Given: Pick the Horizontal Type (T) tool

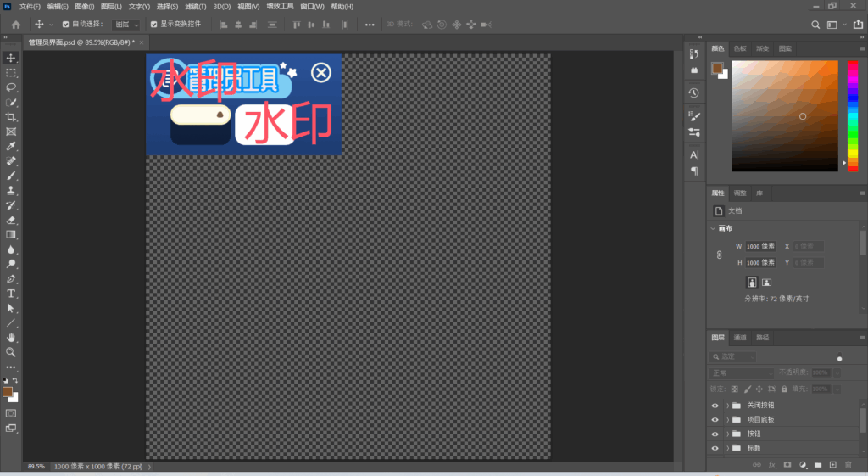Looking at the screenshot, I should coord(11,294).
